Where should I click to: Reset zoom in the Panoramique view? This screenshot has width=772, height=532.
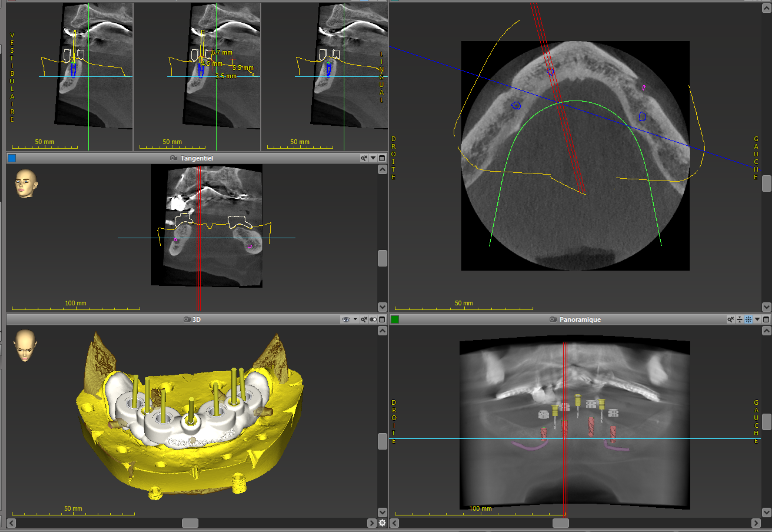tap(730, 319)
